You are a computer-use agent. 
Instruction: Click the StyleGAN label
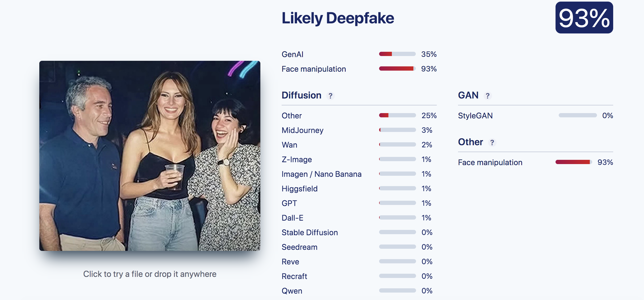click(x=475, y=116)
